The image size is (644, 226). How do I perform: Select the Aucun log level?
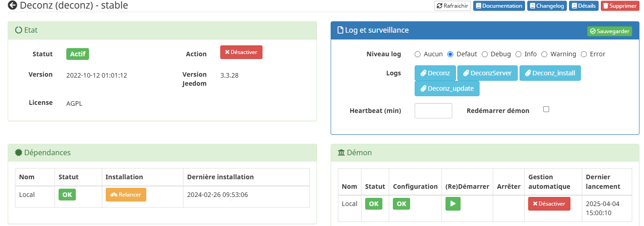pyautogui.click(x=418, y=54)
